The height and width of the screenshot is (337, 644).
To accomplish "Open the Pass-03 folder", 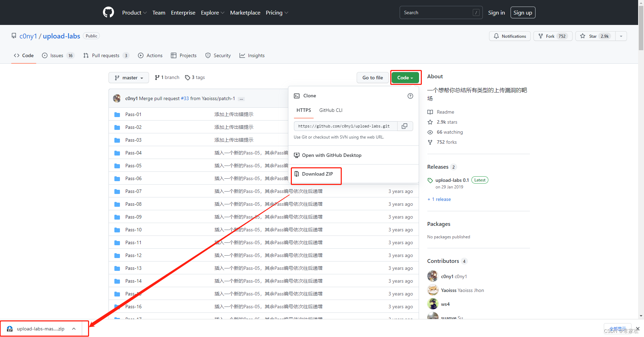I will tap(133, 140).
